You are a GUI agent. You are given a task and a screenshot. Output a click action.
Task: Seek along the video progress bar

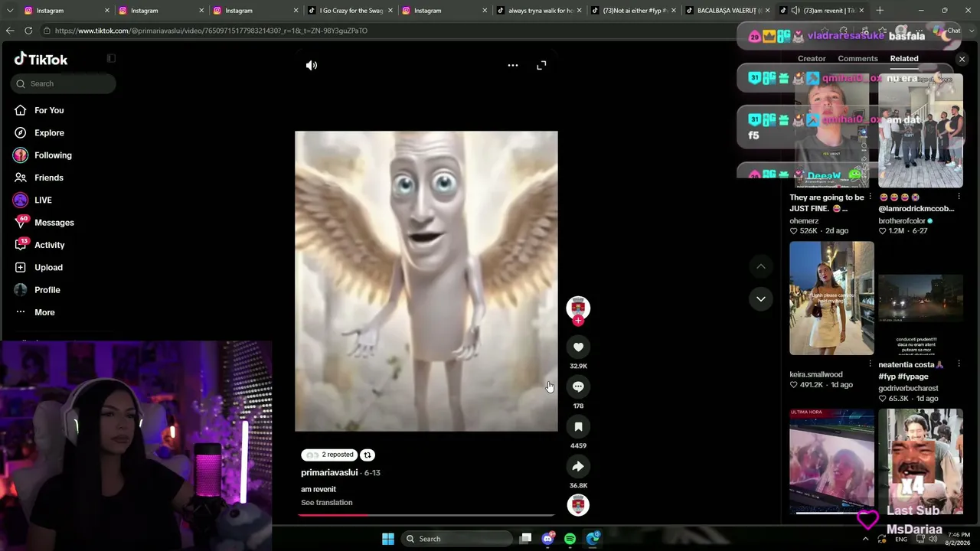(x=426, y=515)
